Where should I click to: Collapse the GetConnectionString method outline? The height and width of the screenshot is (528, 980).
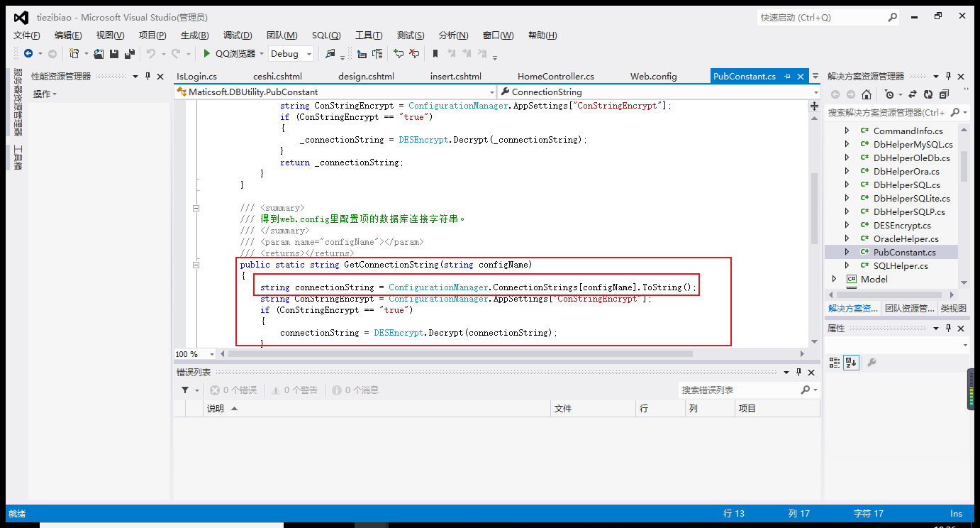[x=196, y=265]
